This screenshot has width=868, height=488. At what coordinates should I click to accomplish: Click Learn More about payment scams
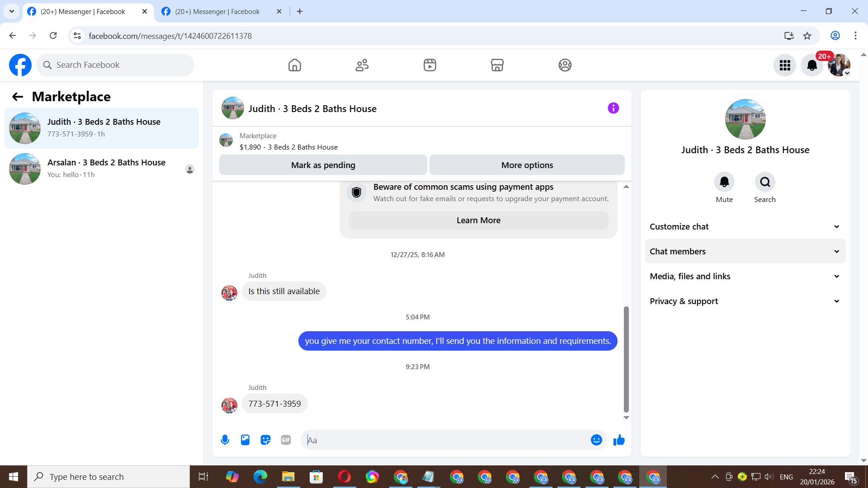[x=478, y=221]
